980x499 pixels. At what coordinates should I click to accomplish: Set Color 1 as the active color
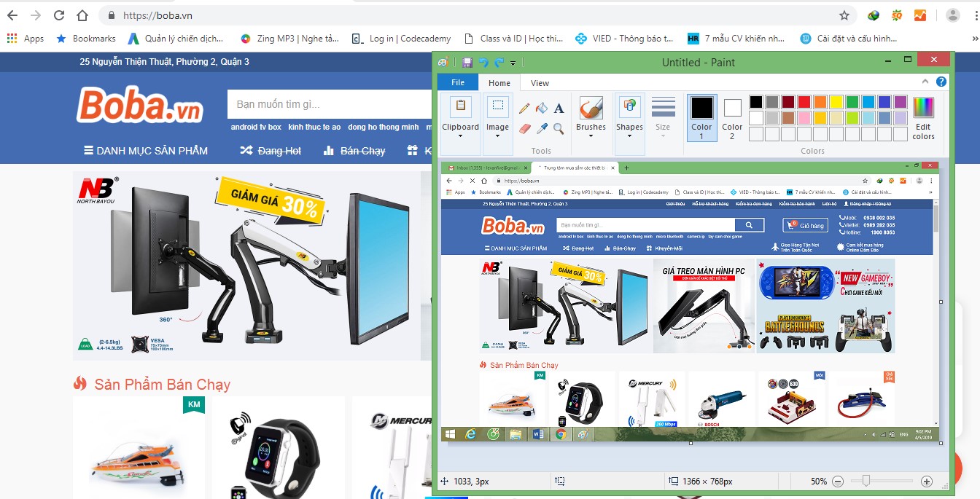701,117
